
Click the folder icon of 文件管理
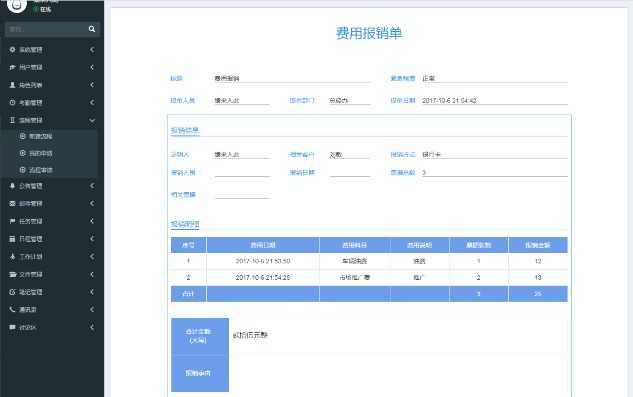pyautogui.click(x=13, y=274)
